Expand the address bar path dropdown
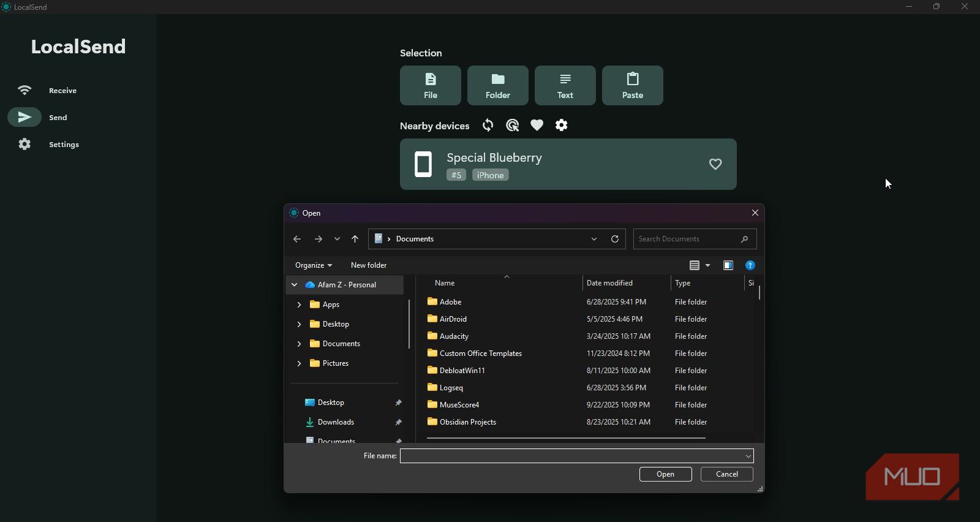Screen dimensions: 980x522 tap(594, 239)
